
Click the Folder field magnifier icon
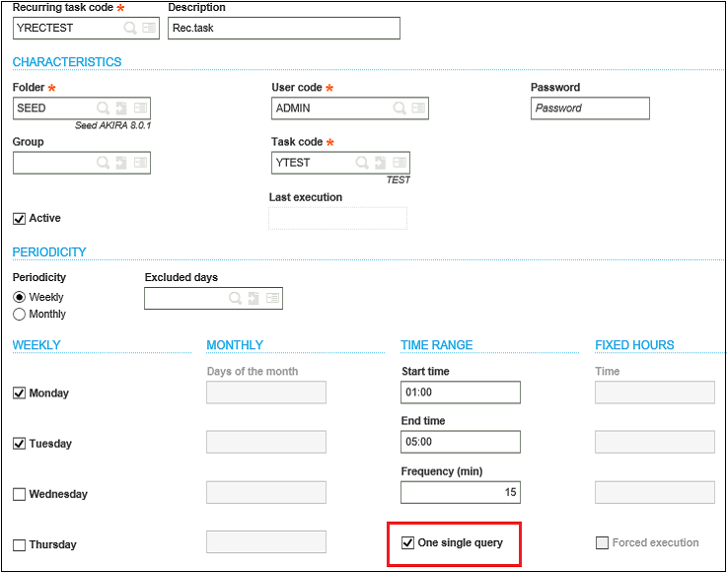(103, 108)
